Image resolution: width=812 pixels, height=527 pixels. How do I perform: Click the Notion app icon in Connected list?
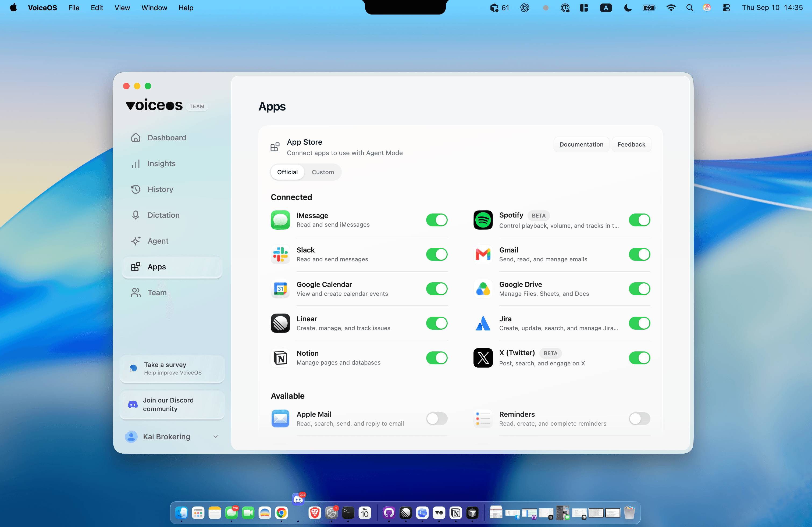click(280, 358)
